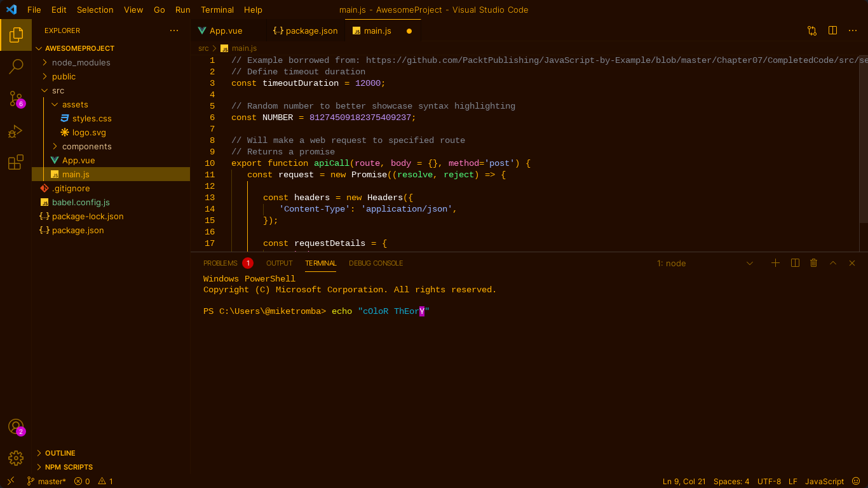Expand the public folder
This screenshot has height=488, width=868.
[64, 76]
